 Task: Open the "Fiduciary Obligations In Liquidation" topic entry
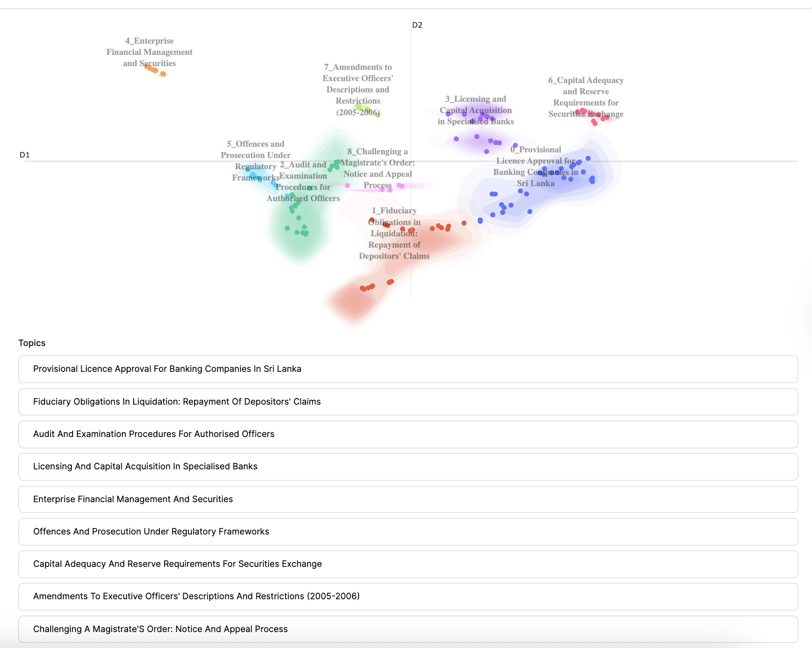pos(176,402)
